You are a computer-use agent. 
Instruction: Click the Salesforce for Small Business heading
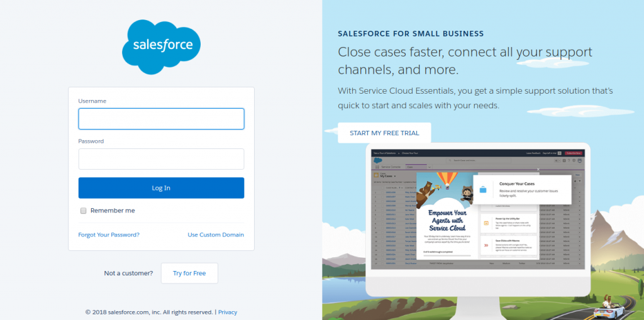(411, 34)
